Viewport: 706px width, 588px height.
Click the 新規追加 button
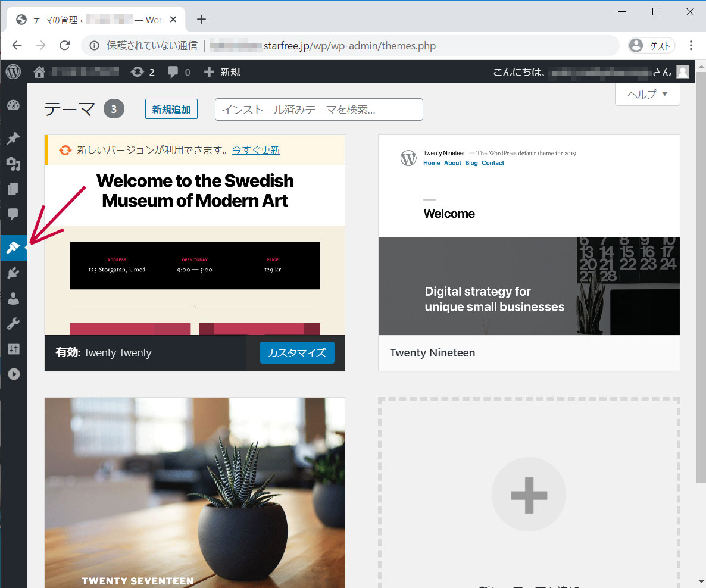click(x=171, y=109)
